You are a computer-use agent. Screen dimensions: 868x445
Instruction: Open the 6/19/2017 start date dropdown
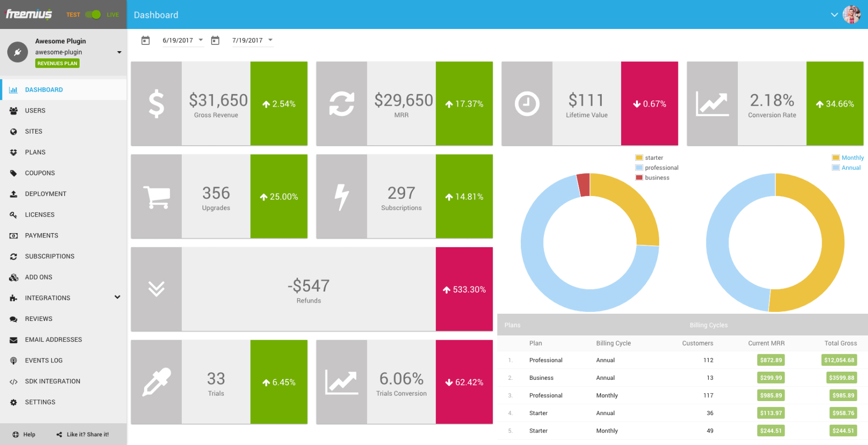pos(200,40)
